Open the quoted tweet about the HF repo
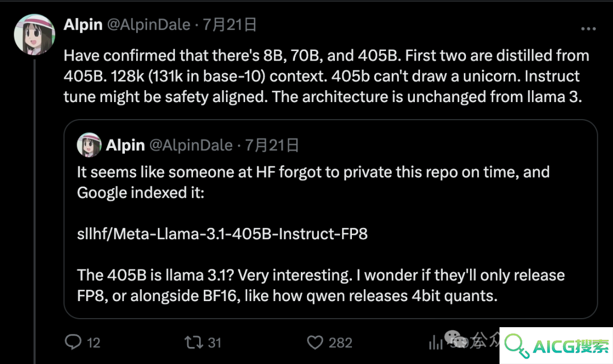 tap(330, 219)
